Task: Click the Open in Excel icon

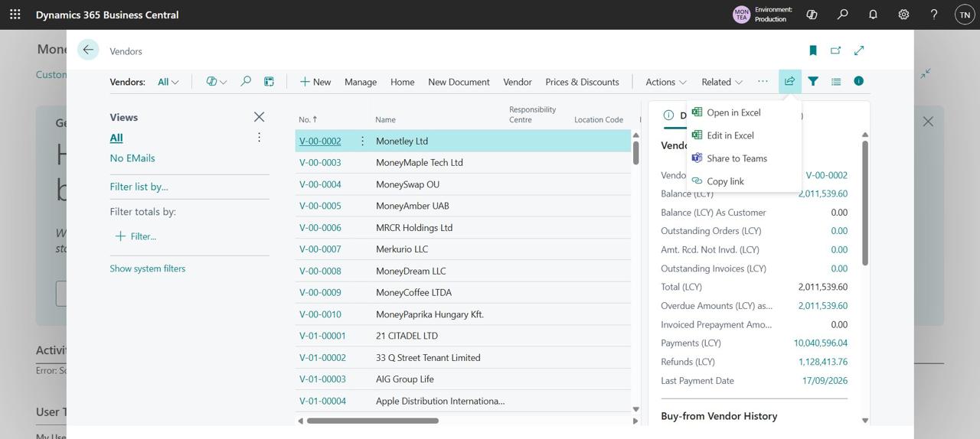Action: point(697,112)
